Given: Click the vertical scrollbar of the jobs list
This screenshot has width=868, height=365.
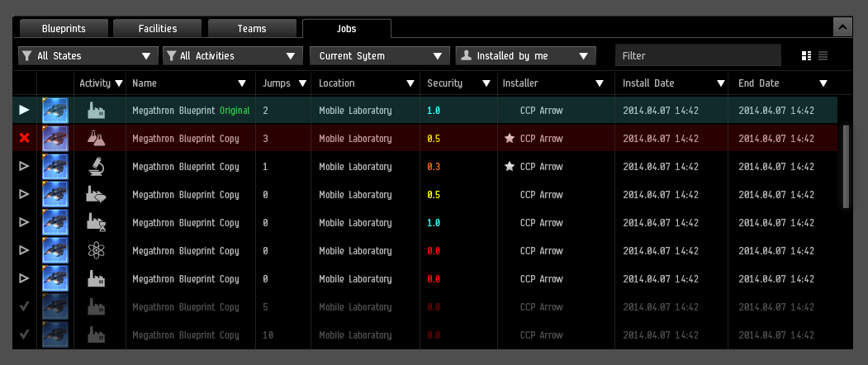Looking at the screenshot, I should click(x=846, y=167).
